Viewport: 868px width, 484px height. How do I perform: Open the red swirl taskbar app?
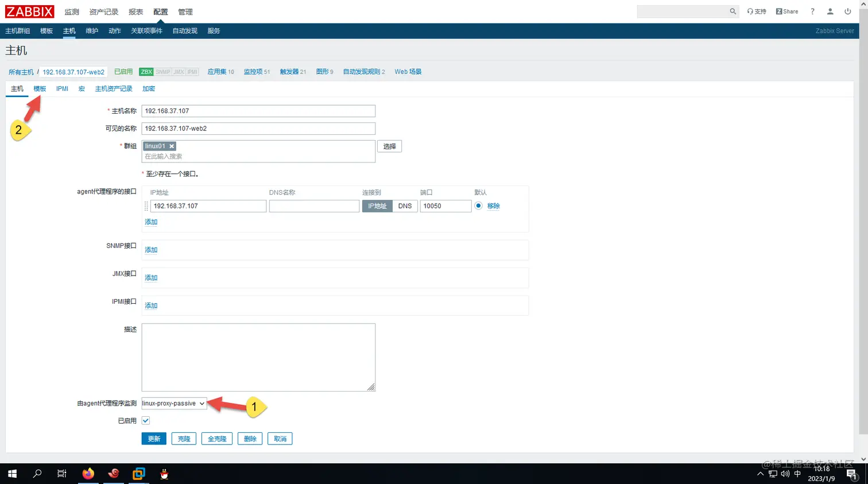tap(114, 474)
